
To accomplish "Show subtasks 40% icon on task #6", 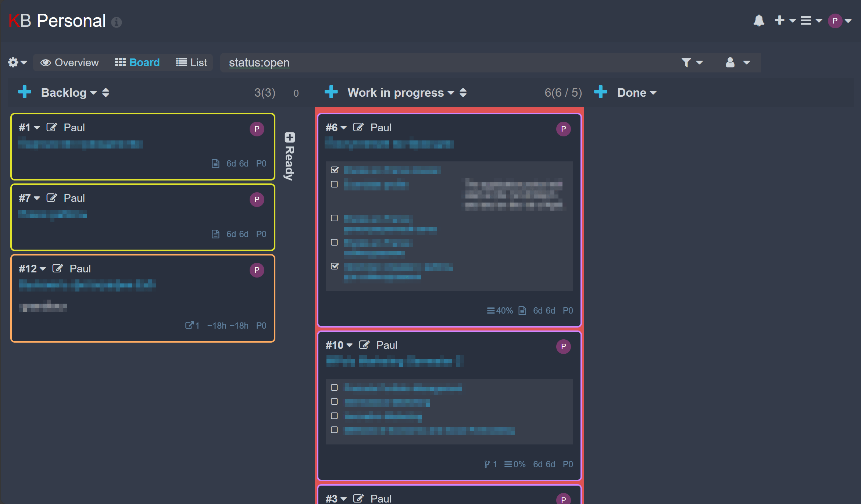I will [x=500, y=311].
